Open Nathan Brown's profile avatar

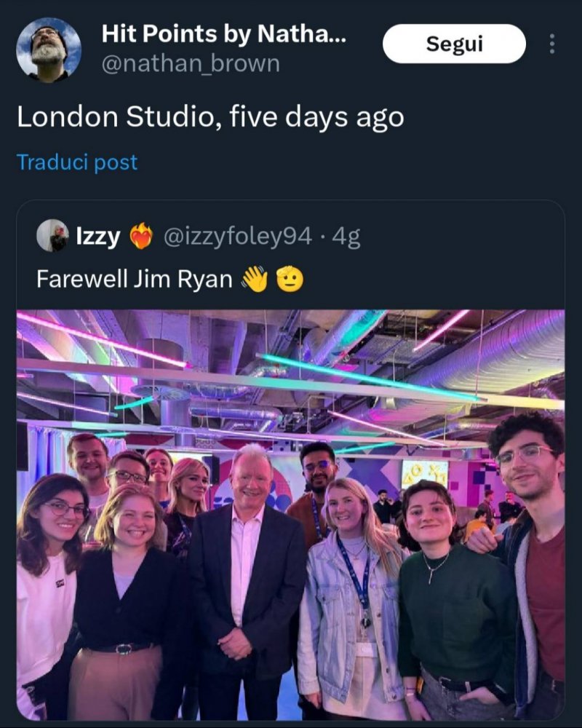49,50
